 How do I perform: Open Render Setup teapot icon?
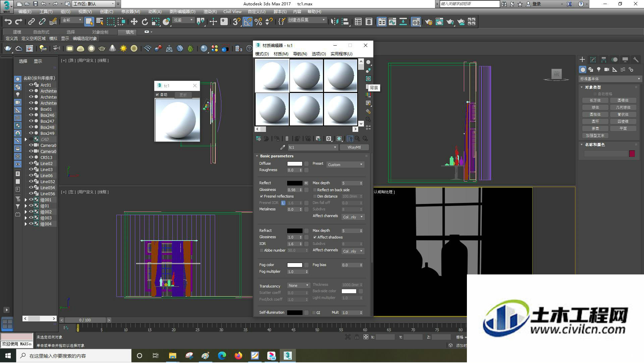pos(429,22)
